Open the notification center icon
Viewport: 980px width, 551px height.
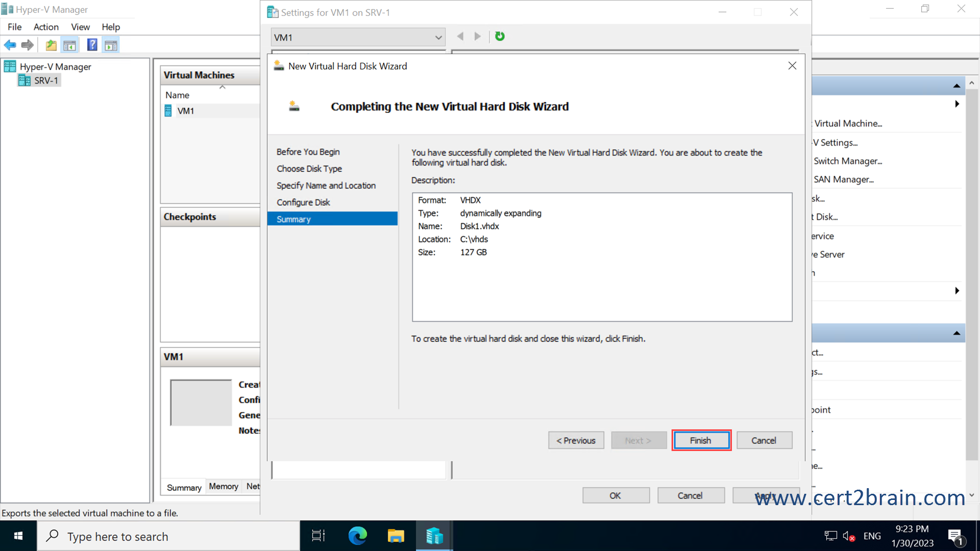956,536
